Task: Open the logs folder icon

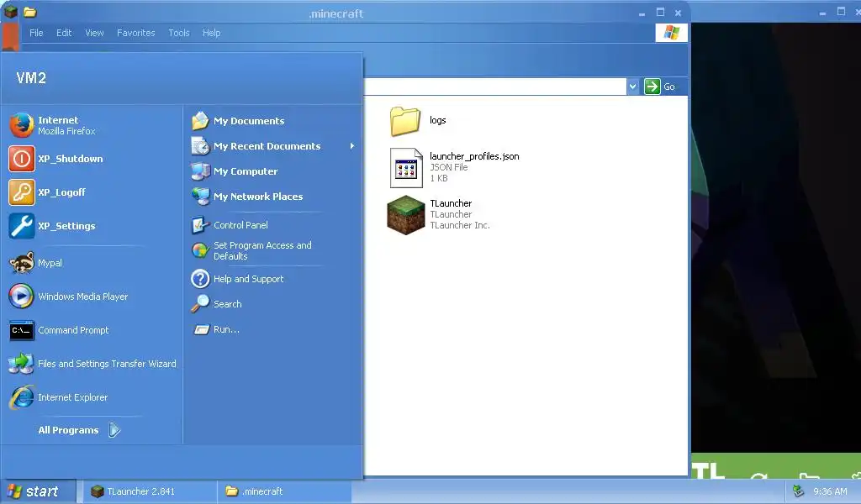Action: click(405, 121)
